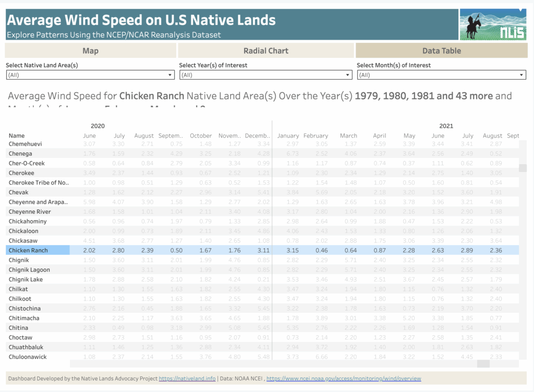Click the table's horizontal scrollbar thumb

coord(483,364)
